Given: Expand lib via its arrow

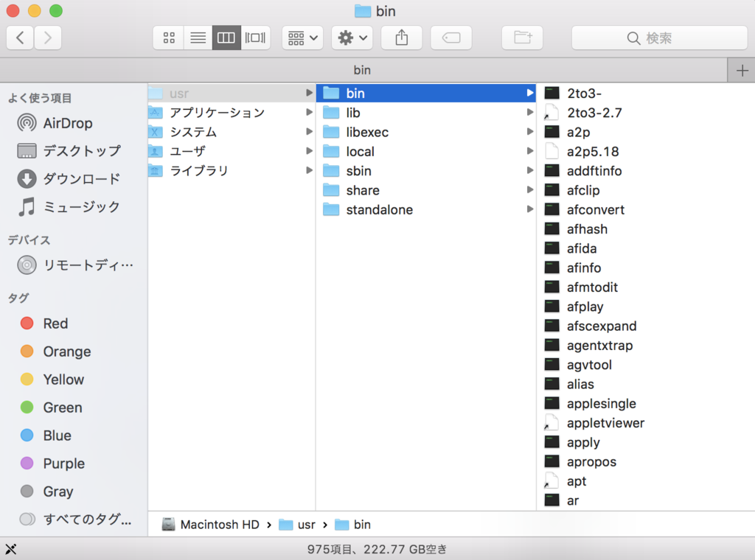Looking at the screenshot, I should (x=529, y=112).
